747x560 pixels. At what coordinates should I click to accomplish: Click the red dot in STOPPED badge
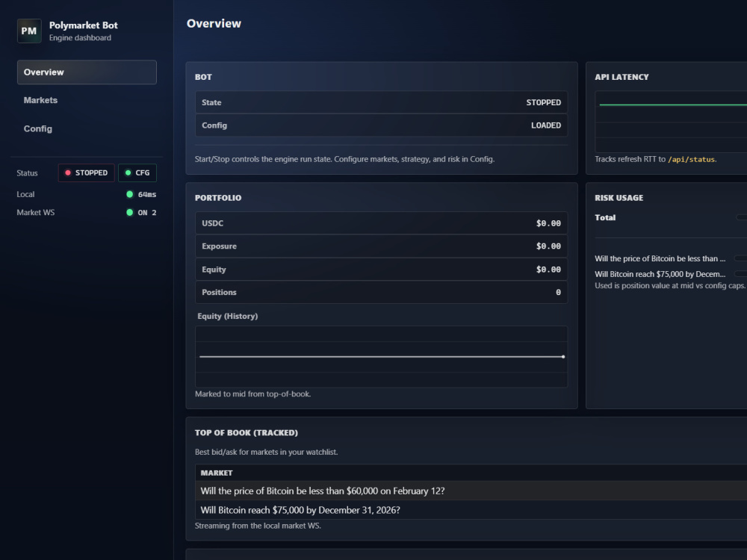click(68, 173)
